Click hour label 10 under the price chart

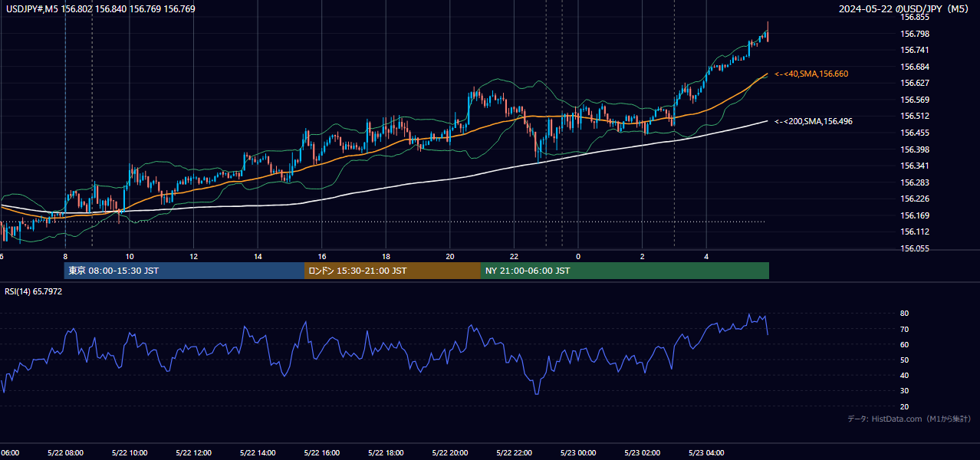[130, 257]
